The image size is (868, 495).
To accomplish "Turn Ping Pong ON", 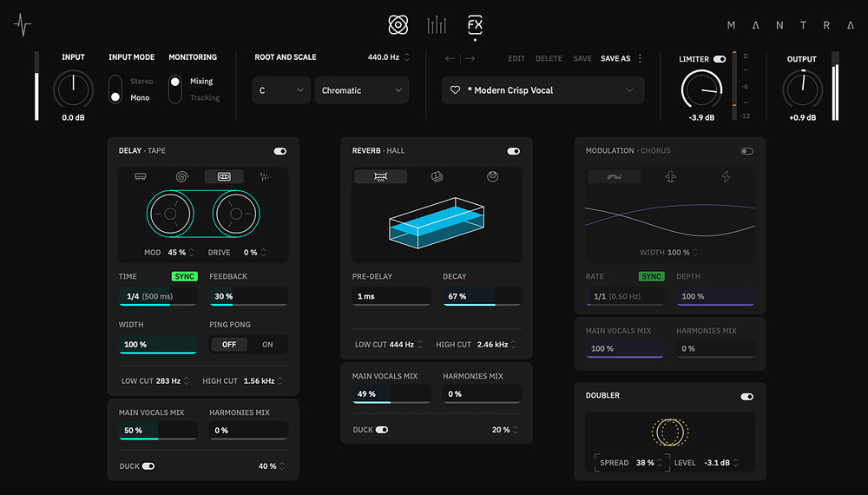I will [267, 345].
